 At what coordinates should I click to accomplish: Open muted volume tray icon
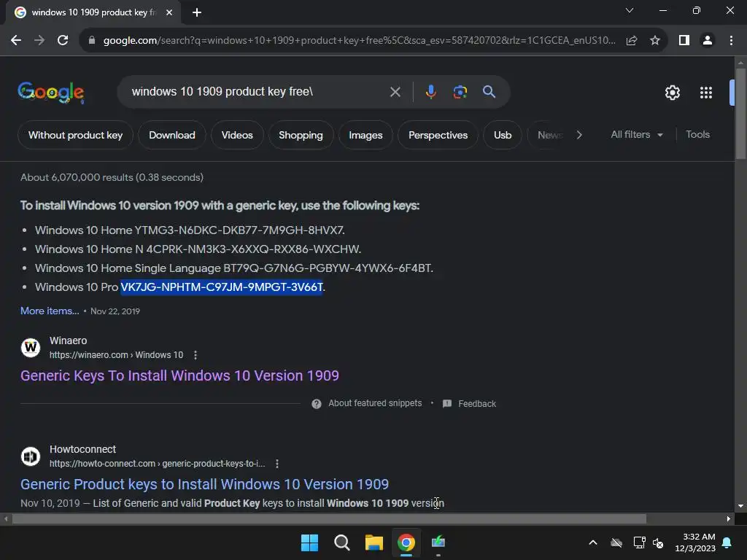659,542
